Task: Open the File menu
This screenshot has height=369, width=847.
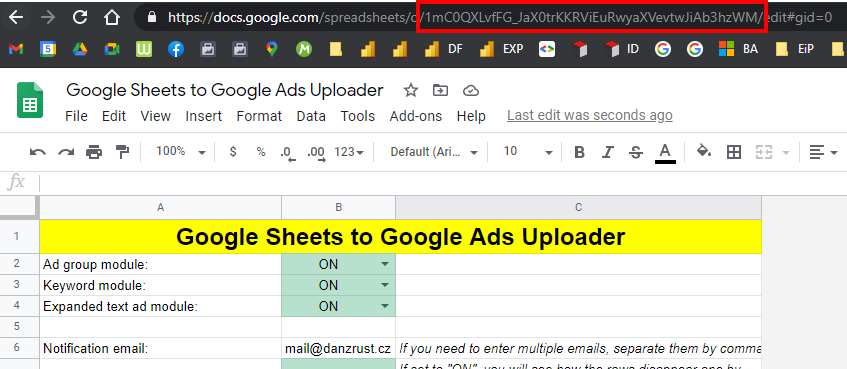Action: (x=76, y=116)
